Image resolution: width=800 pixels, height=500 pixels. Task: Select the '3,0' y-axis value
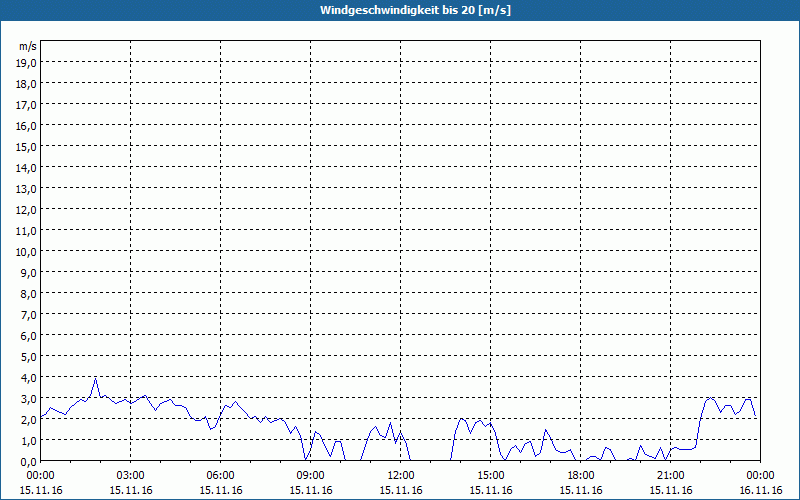pyautogui.click(x=28, y=398)
